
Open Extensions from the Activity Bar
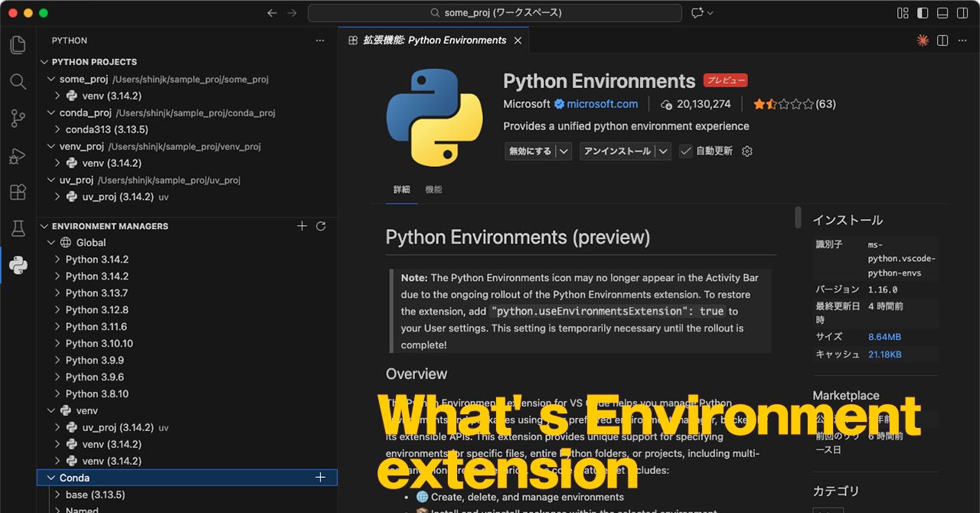coord(17,192)
